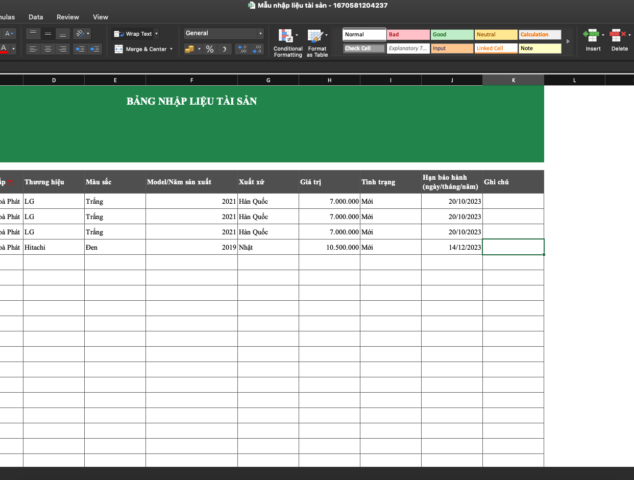Expand the cell styles gallery arrow

(568, 41)
